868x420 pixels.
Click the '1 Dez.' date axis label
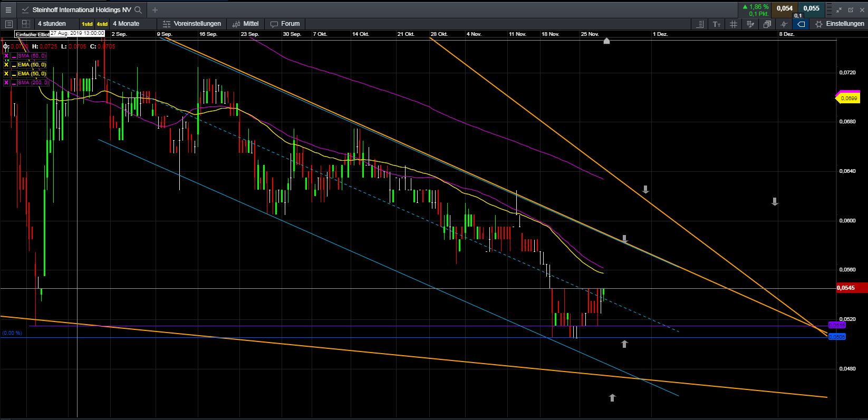[660, 34]
